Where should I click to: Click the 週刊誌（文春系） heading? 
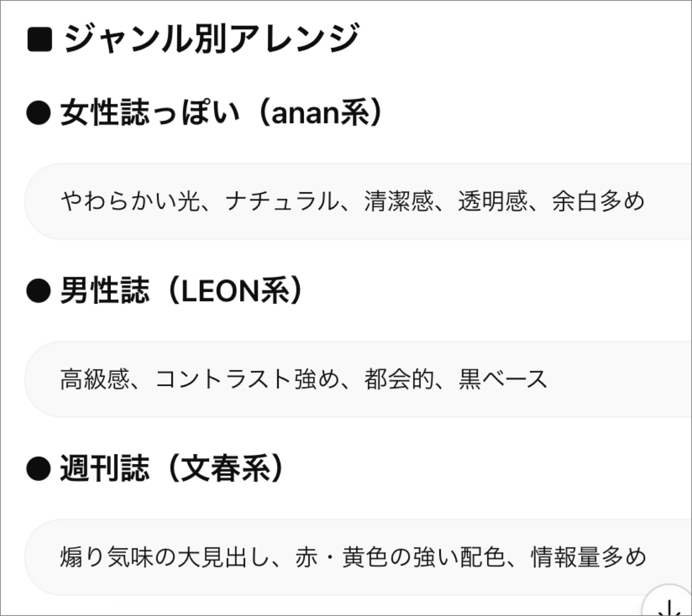[x=172, y=469]
